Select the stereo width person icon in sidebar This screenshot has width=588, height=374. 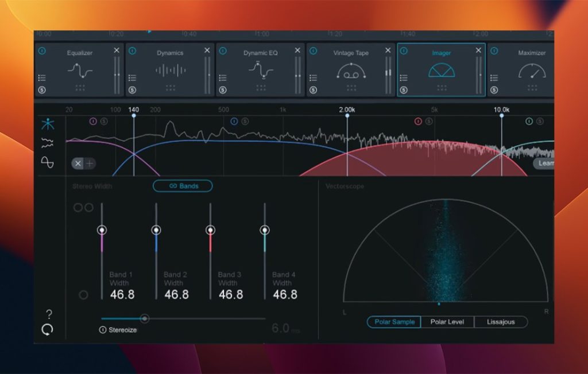click(x=48, y=124)
